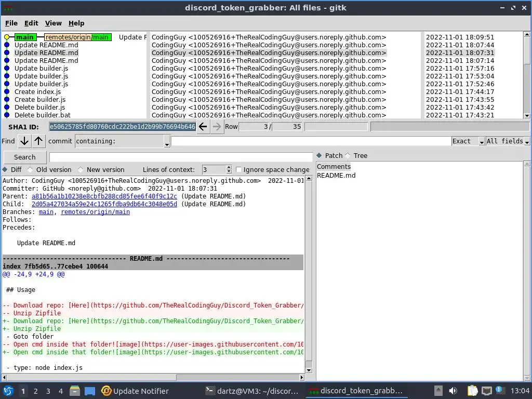Open the 'containing:' find type dropdown

tap(123, 141)
